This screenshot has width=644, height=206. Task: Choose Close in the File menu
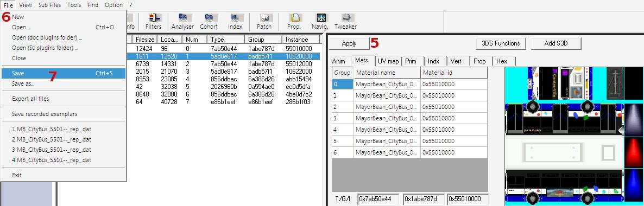coord(64,58)
